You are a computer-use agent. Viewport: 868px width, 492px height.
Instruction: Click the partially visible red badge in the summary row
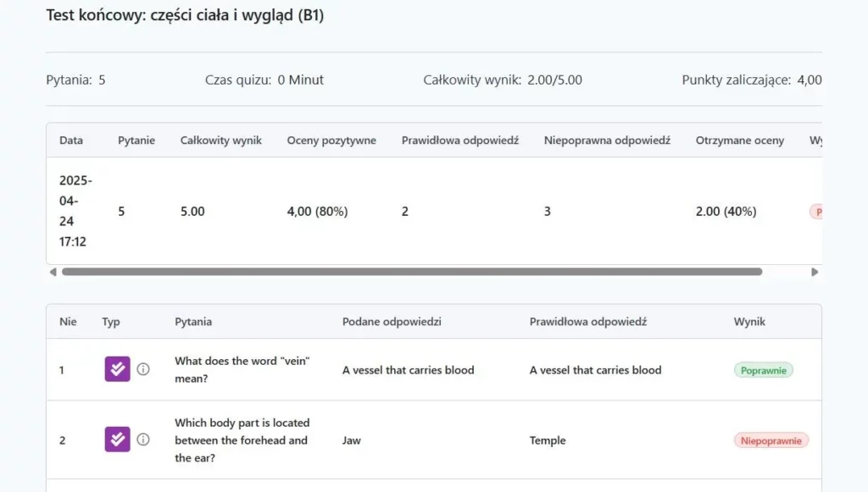(816, 212)
